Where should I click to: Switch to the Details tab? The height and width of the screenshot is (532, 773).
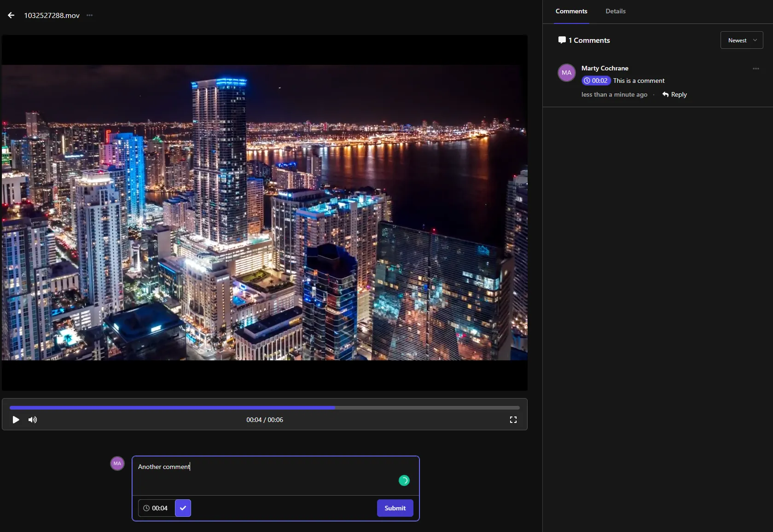(615, 11)
